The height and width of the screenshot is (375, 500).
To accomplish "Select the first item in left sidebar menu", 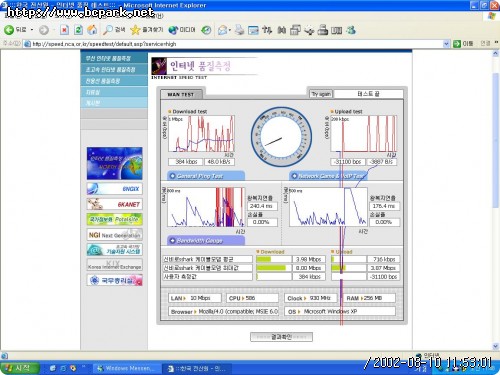I will point(114,58).
